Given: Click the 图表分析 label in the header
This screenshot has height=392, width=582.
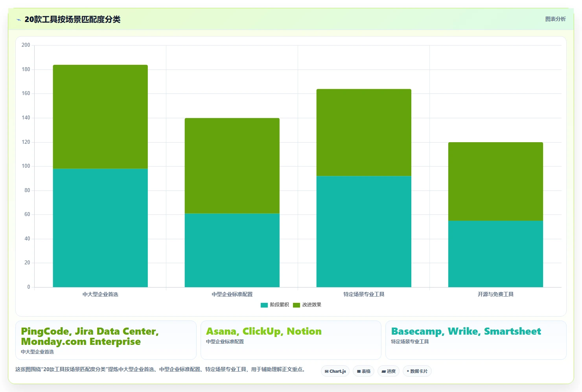Looking at the screenshot, I should pyautogui.click(x=555, y=19).
